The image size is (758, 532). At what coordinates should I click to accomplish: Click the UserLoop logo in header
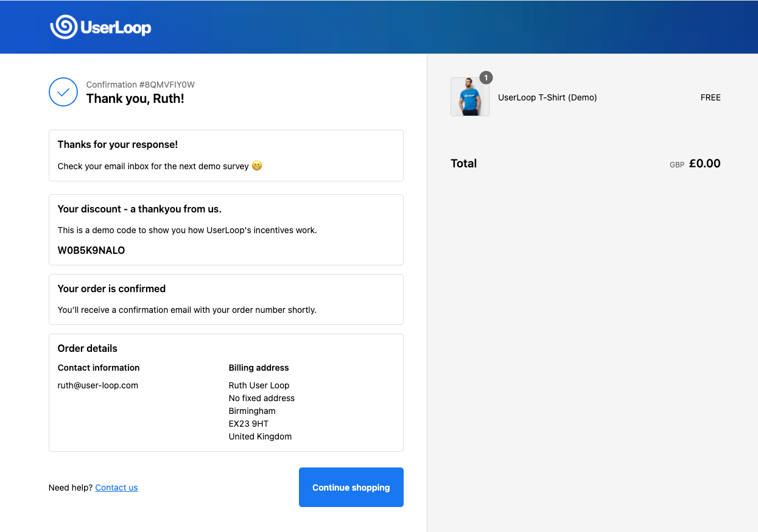100,27
